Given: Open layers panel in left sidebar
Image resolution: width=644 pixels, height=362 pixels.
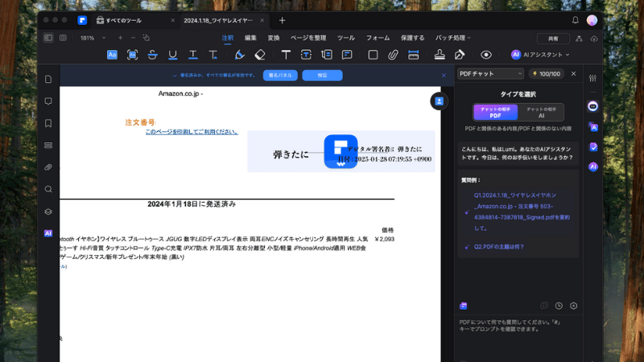Looking at the screenshot, I should pos(48,212).
